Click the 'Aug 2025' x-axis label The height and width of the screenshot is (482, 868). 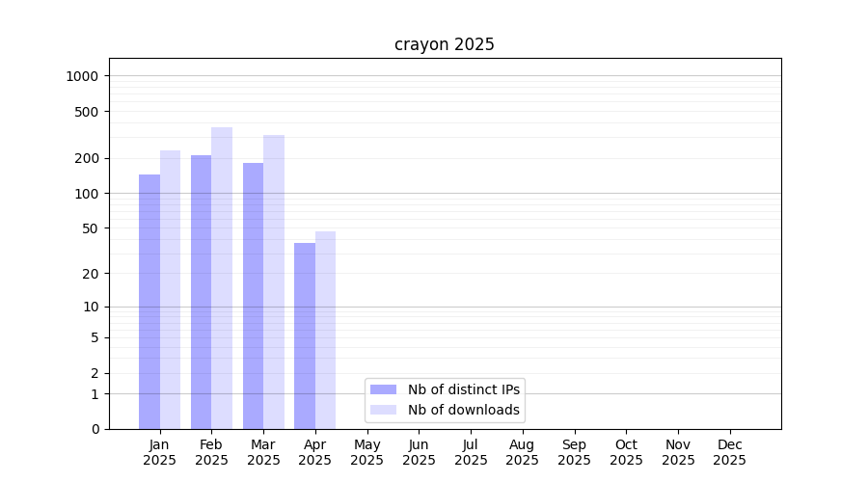[522, 452]
